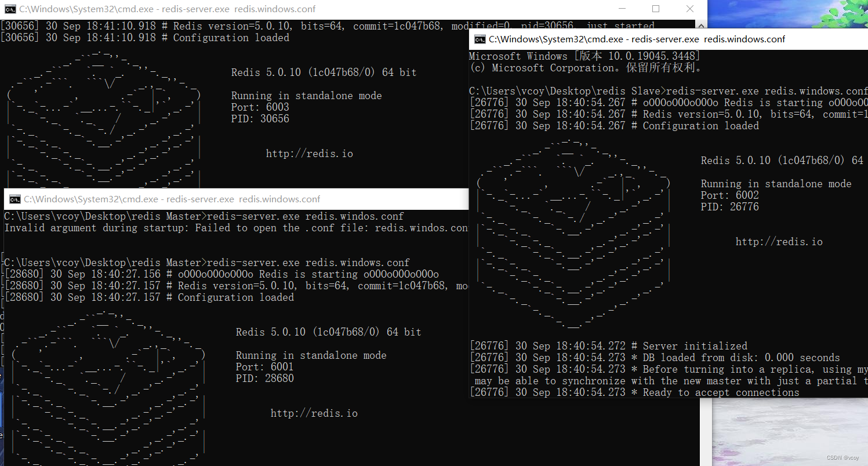The image size is (868, 466).
Task: Click the 'PID: 26776' text
Action: point(729,207)
